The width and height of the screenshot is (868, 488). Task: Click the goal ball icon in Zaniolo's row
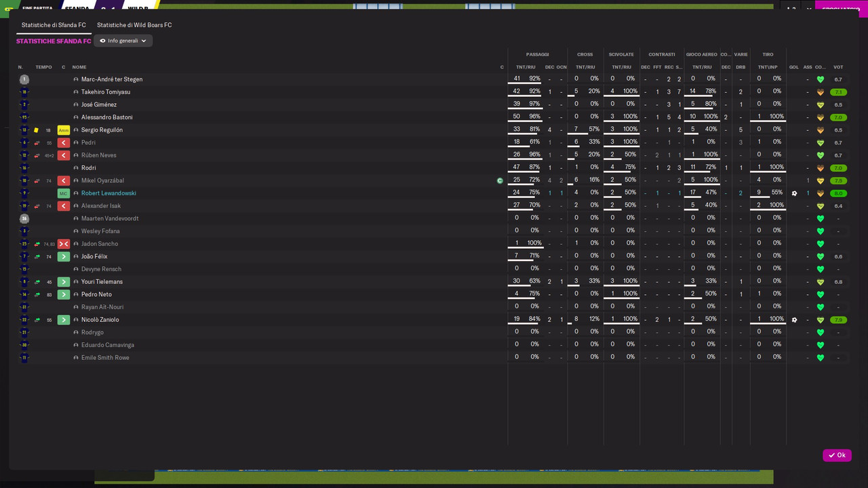[x=794, y=320]
